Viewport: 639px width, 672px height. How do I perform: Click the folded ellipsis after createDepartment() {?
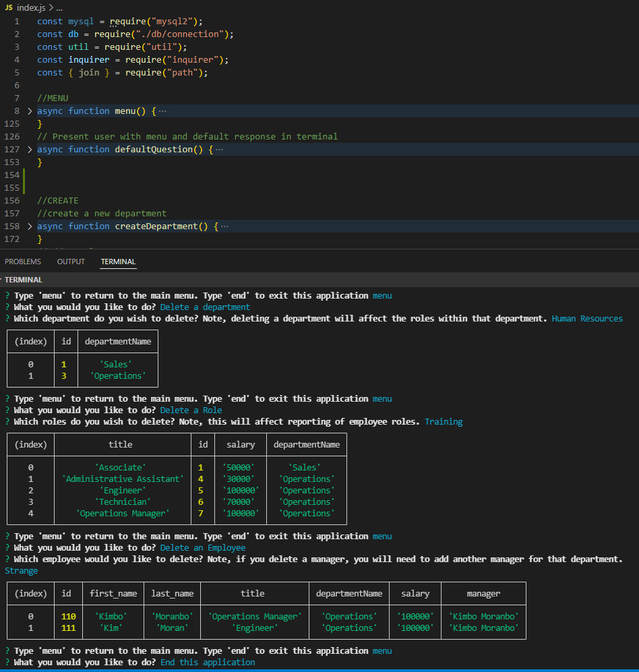pos(224,226)
